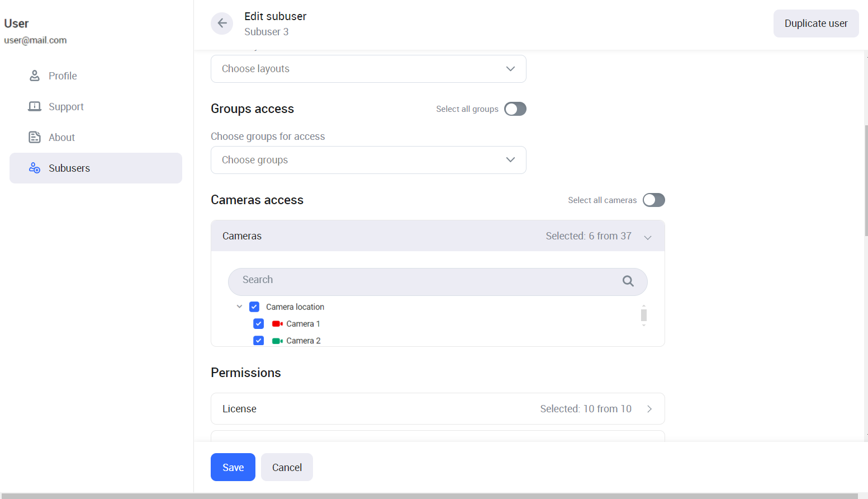868x499 pixels.
Task: Save the subuser changes
Action: coord(233,467)
